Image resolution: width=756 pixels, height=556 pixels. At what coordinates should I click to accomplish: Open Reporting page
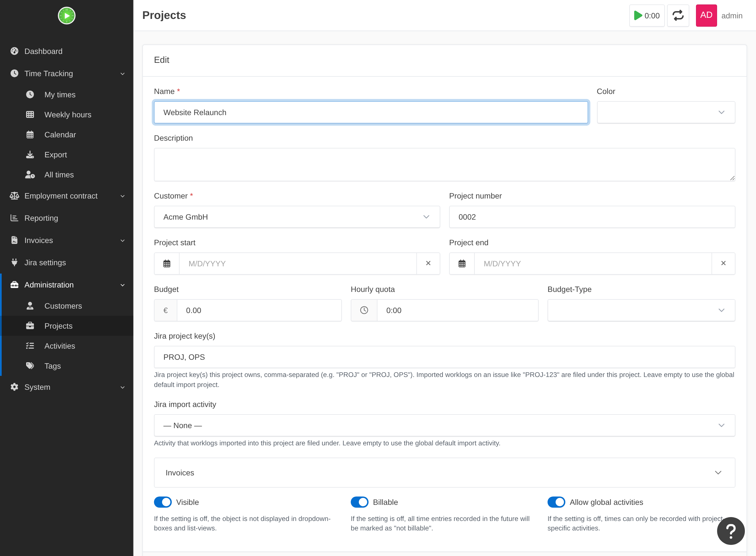pyautogui.click(x=67, y=218)
